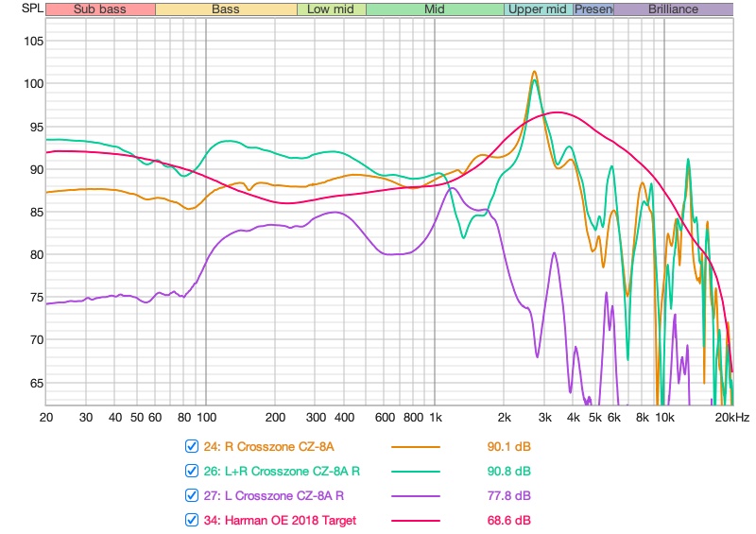Click the '27: L Crosszone CZ-8A R' legend label
Screen dimensions: 756x534
[273, 496]
